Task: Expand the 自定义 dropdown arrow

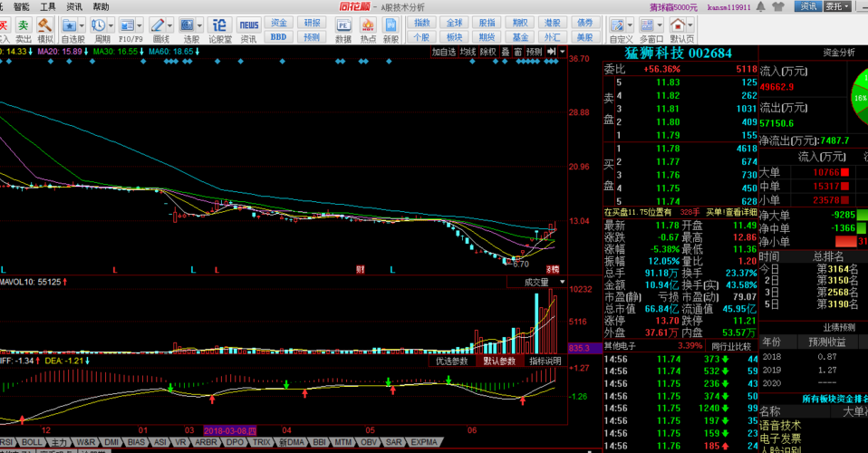Action: (630, 25)
